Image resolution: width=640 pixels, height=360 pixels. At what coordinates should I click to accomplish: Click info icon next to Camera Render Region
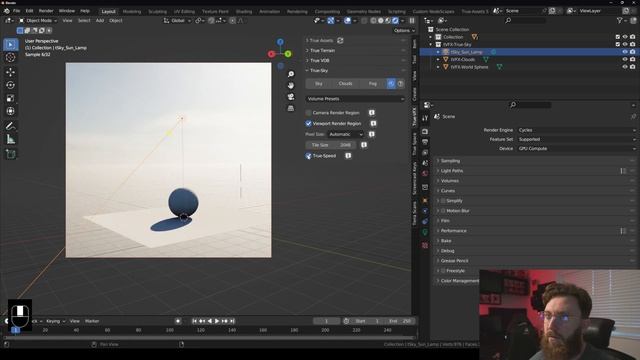click(x=371, y=113)
